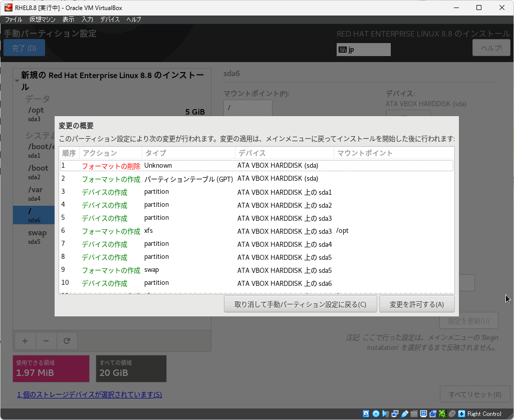Screen dimensions: 514x420
Task: Select the /opt sda3 partition entry
Action: coord(111,114)
